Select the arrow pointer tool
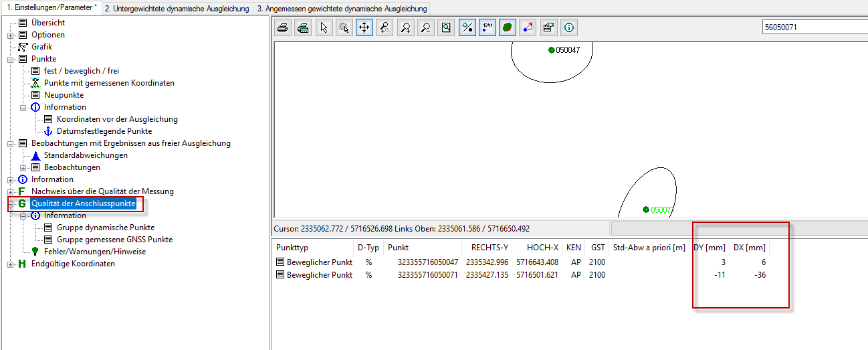The image size is (868, 350). tap(324, 28)
